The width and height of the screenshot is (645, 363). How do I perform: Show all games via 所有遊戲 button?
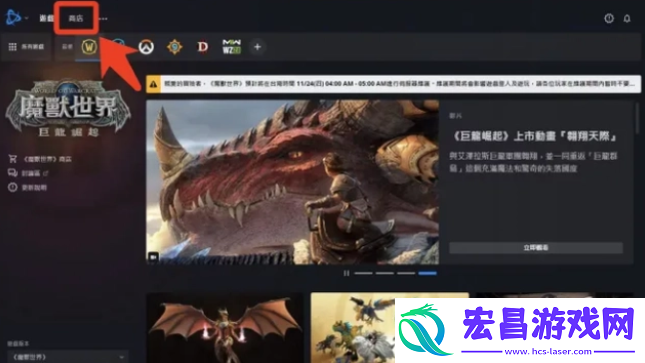26,47
